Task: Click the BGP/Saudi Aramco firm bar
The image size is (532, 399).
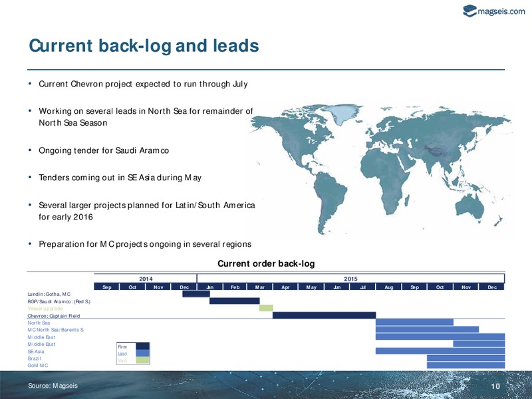Action: [x=235, y=301]
